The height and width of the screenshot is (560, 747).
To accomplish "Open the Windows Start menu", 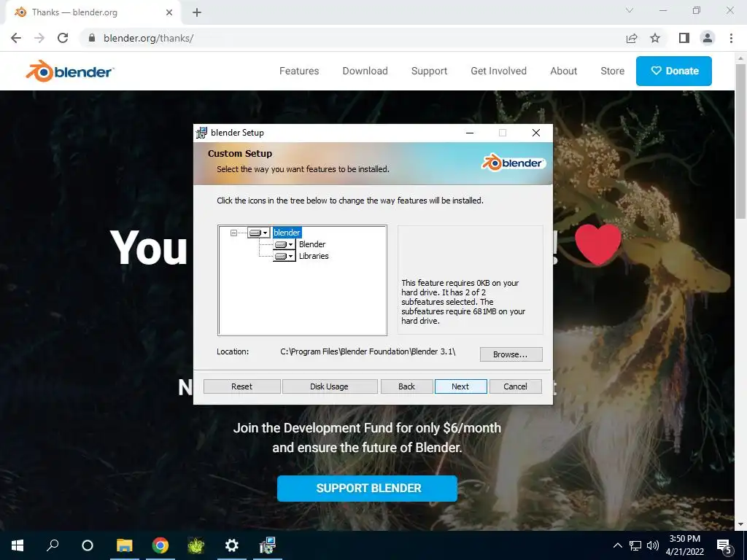I will click(18, 545).
